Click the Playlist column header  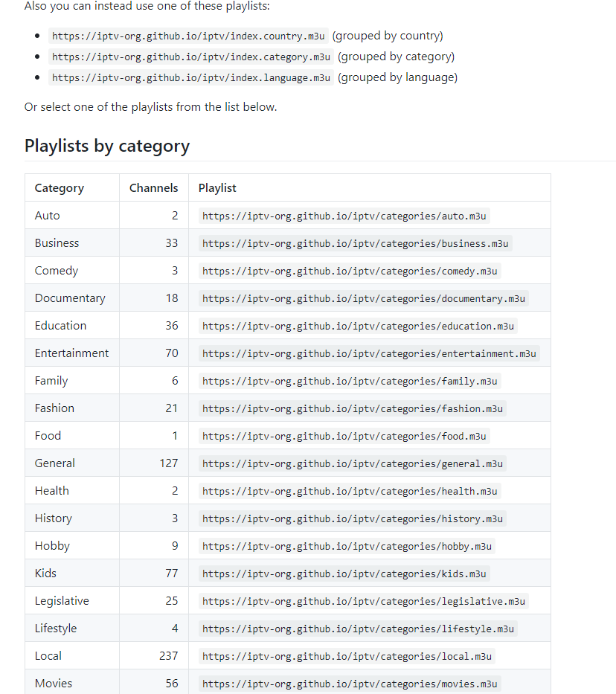point(217,188)
